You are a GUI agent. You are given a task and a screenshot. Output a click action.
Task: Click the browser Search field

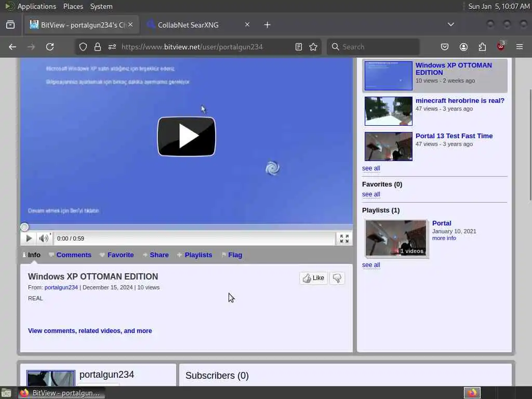(x=373, y=47)
